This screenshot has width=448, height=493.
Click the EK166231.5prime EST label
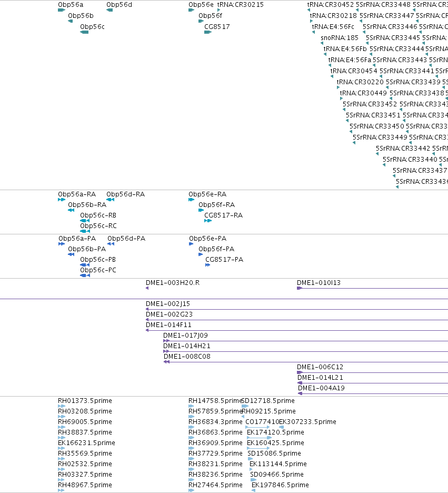(86, 443)
